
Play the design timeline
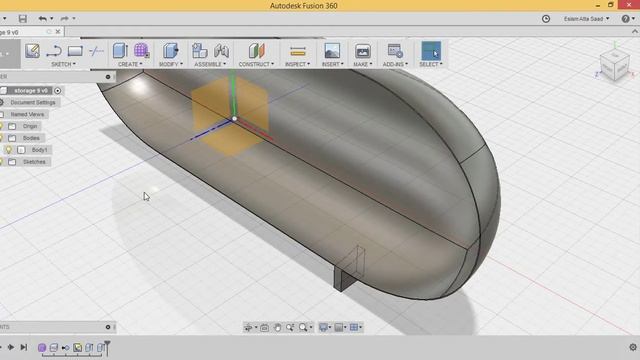coord(11,347)
